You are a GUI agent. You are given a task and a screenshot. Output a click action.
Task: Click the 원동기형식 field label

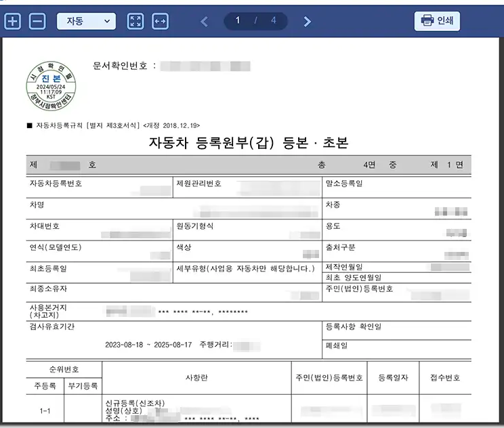tap(195, 226)
